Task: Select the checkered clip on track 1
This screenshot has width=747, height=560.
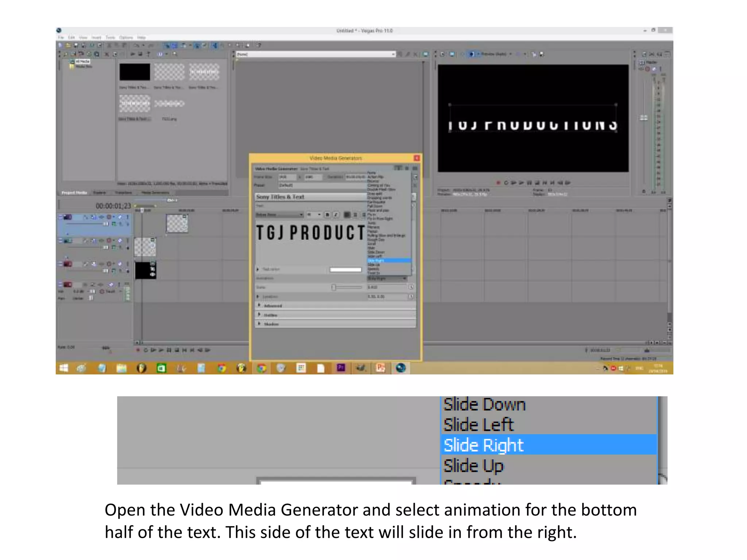Action: point(177,223)
